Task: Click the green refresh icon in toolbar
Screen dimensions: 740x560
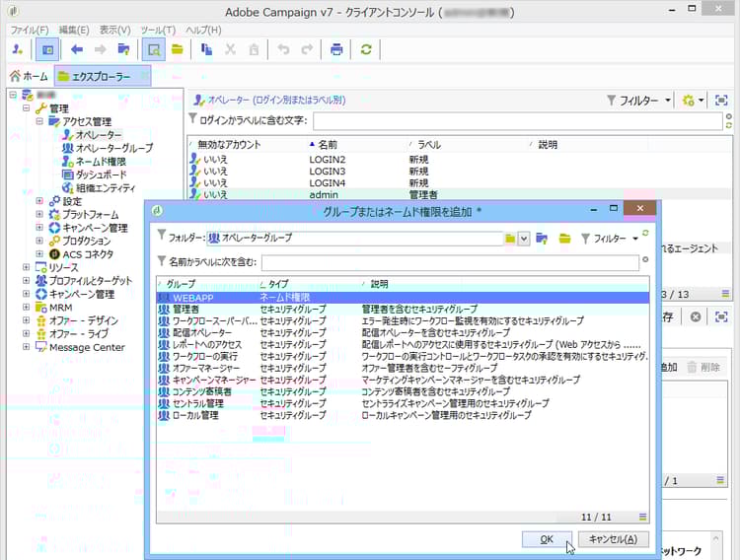Action: [x=366, y=49]
